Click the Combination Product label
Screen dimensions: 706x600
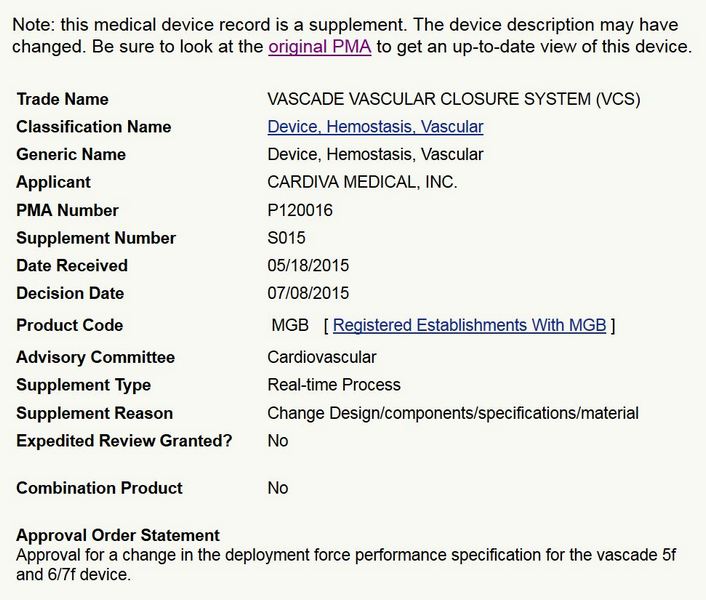coord(99,488)
